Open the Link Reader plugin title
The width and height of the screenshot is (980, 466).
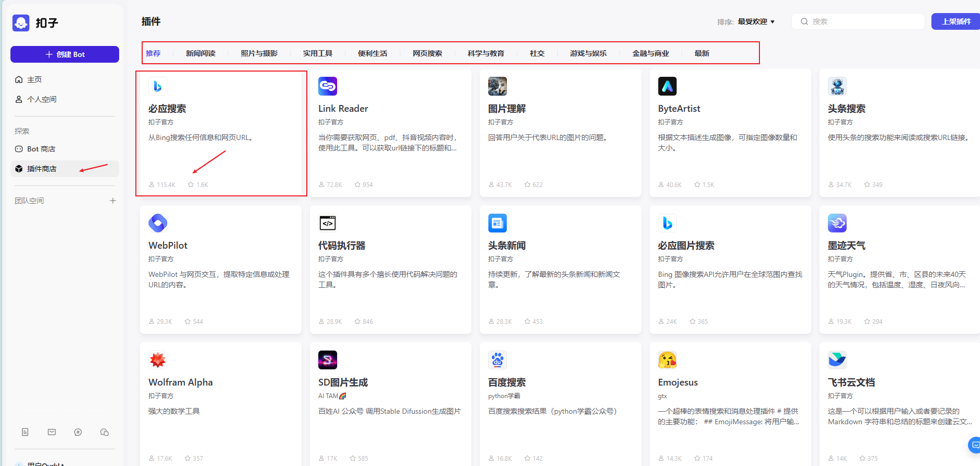click(343, 109)
